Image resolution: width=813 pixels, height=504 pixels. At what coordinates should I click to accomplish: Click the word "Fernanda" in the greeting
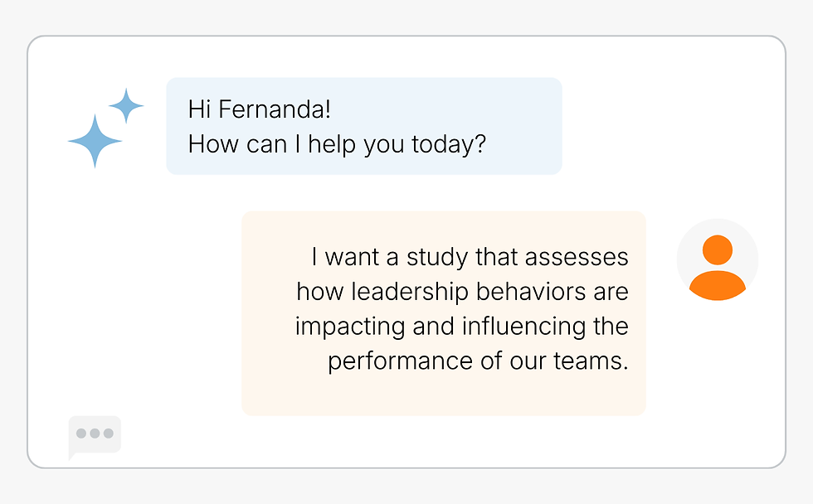click(x=269, y=109)
